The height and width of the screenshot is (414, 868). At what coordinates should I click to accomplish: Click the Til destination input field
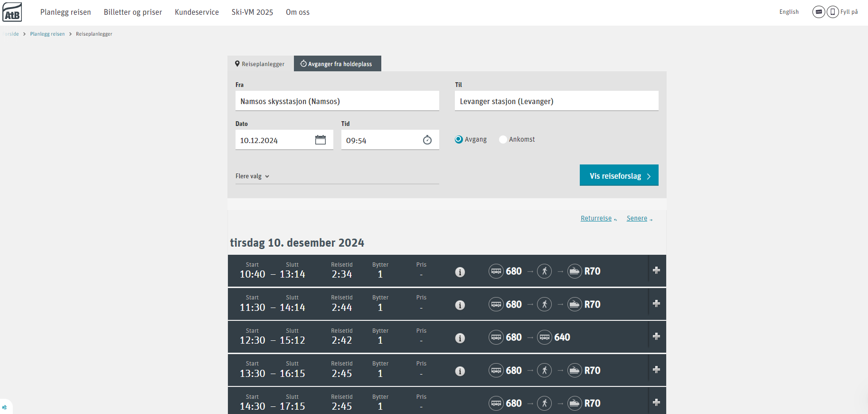pyautogui.click(x=556, y=101)
